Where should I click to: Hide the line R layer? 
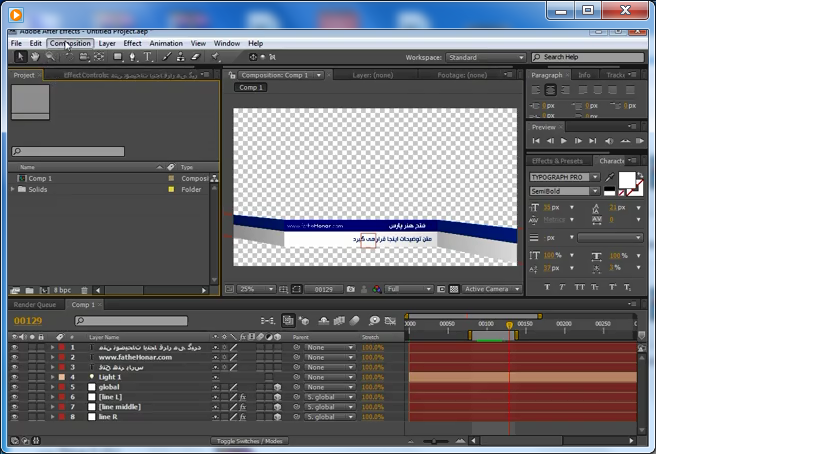click(15, 417)
